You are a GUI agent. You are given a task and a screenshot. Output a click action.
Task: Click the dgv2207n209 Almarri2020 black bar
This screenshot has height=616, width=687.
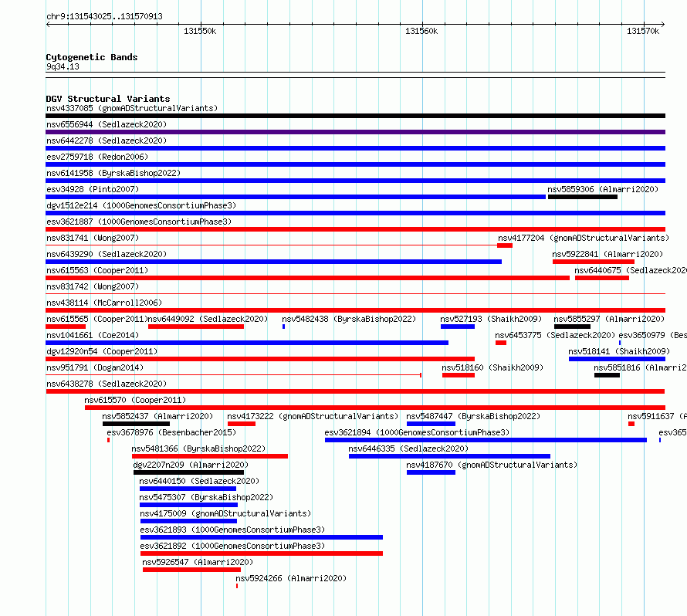click(x=189, y=472)
